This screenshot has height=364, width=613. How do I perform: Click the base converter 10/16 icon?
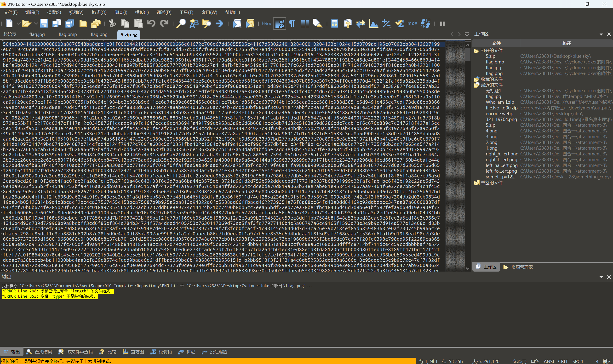[x=425, y=23]
